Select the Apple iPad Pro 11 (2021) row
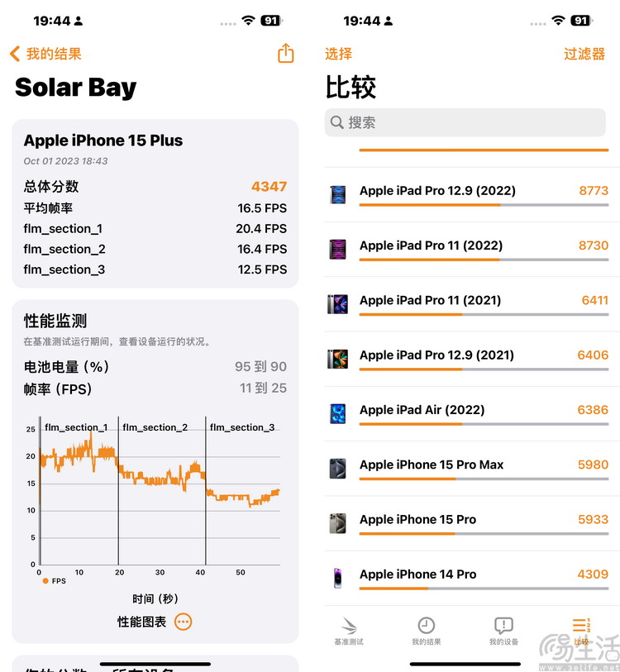The image size is (620, 672). tap(472, 304)
